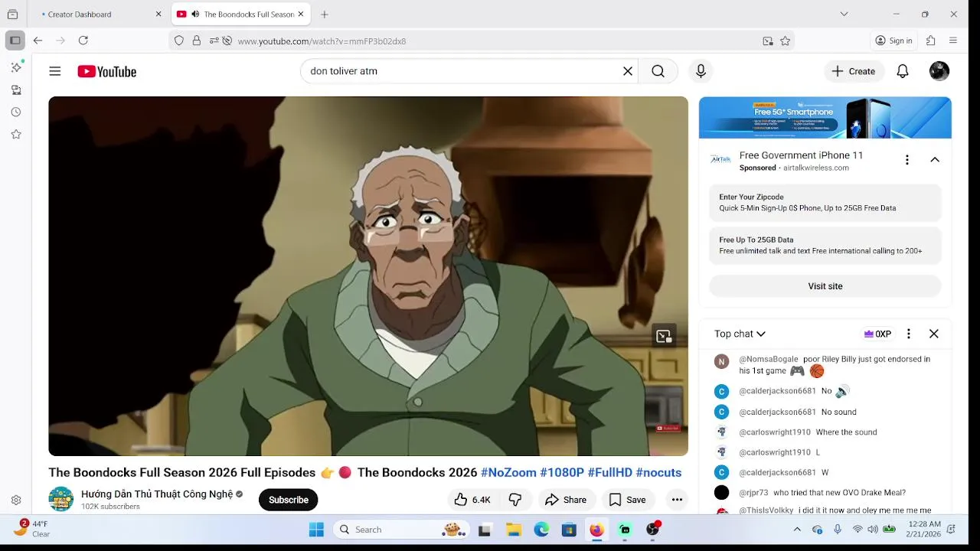Open Microsoft Edge from taskbar
Image resolution: width=980 pixels, height=551 pixels.
[541, 530]
